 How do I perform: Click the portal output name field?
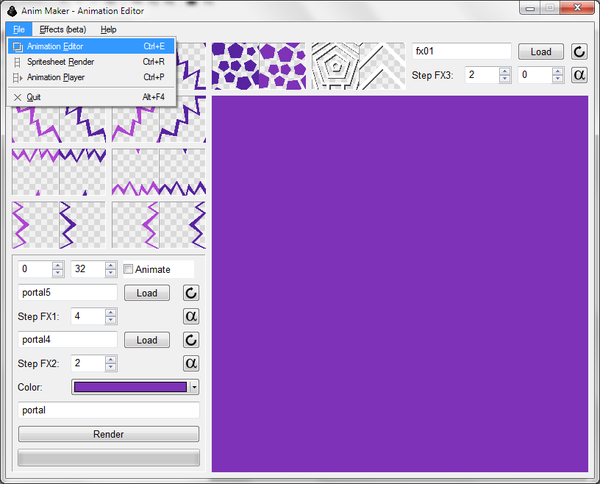[x=109, y=411]
